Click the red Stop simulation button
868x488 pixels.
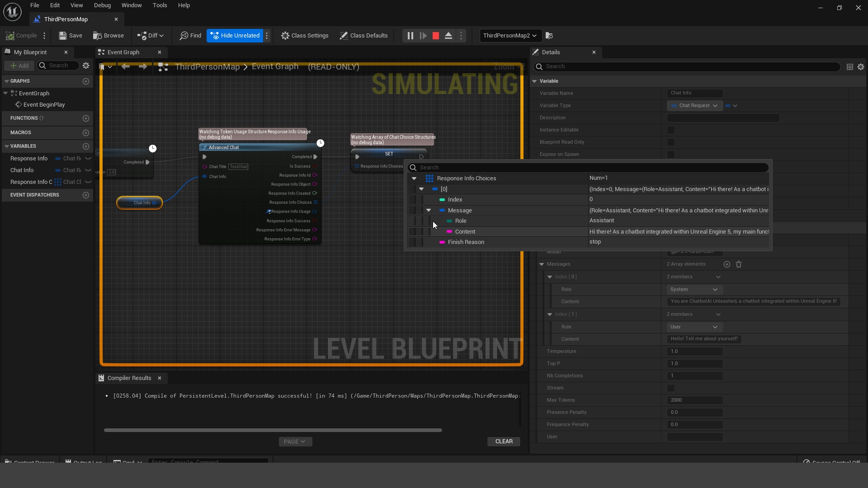pos(436,36)
